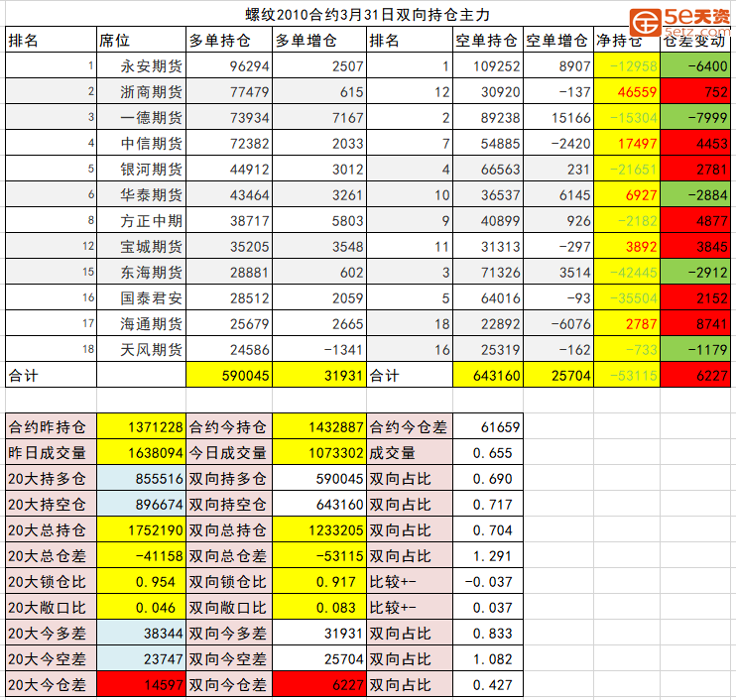Click the red cell showing 14597
The width and height of the screenshot is (736, 700).
click(141, 685)
